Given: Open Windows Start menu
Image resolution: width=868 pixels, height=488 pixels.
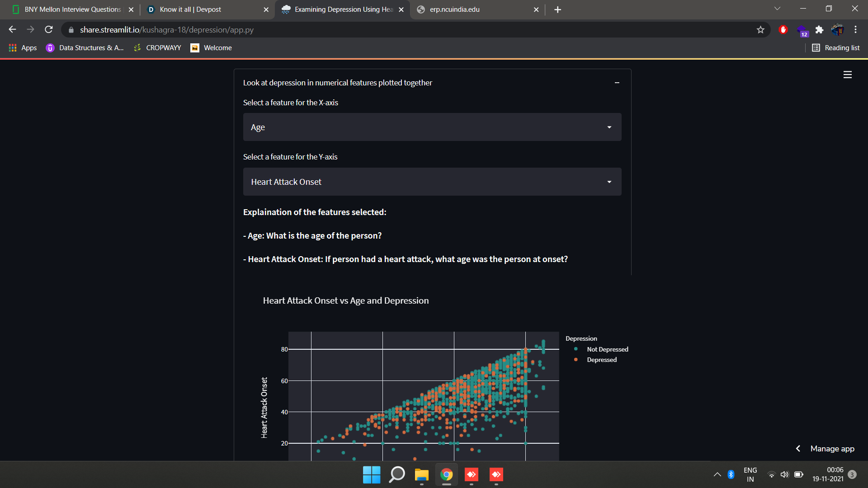Looking at the screenshot, I should tap(372, 474).
